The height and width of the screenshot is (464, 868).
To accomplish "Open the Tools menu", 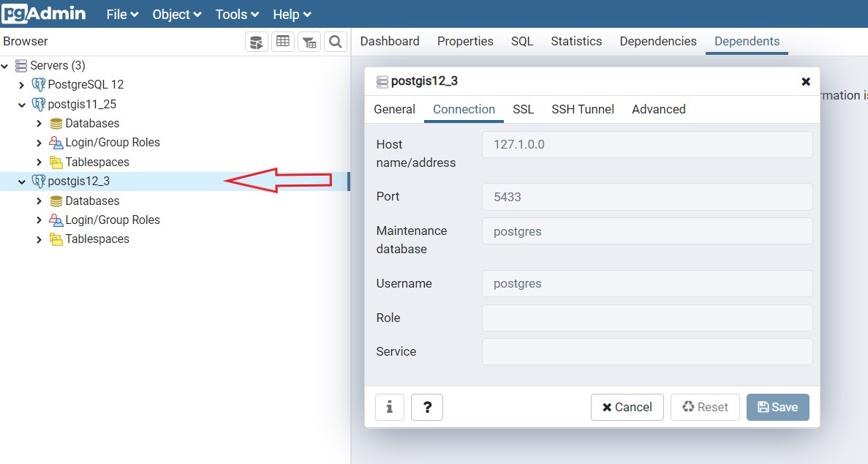I will [x=237, y=15].
